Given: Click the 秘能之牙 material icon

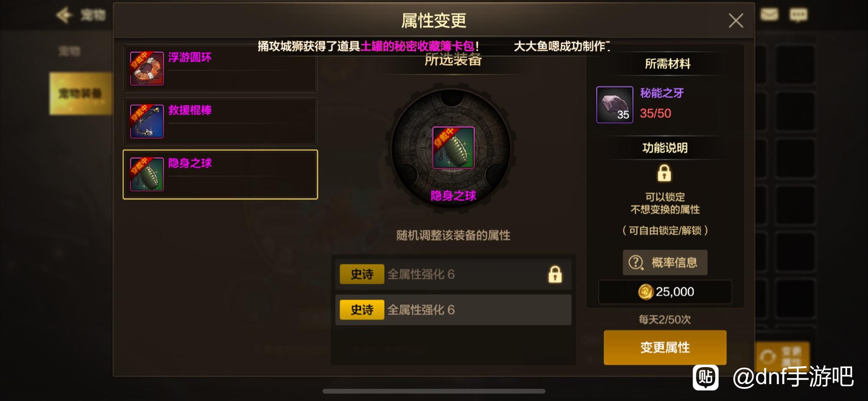Looking at the screenshot, I should click(615, 105).
